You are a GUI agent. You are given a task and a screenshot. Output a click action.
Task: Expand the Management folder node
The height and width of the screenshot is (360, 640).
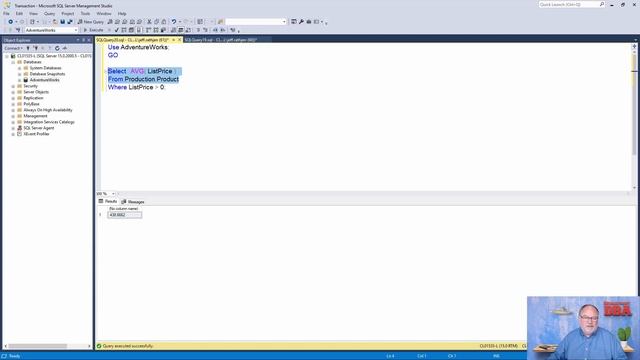point(13,116)
